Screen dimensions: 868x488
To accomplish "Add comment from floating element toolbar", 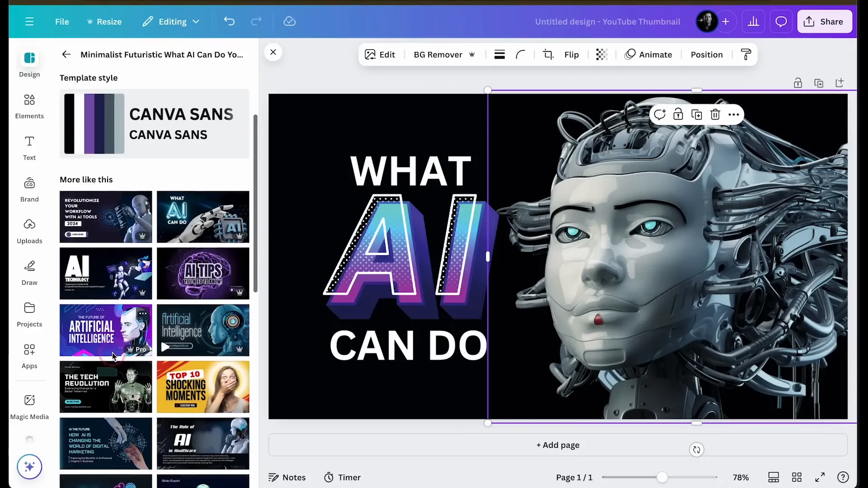I will [660, 114].
